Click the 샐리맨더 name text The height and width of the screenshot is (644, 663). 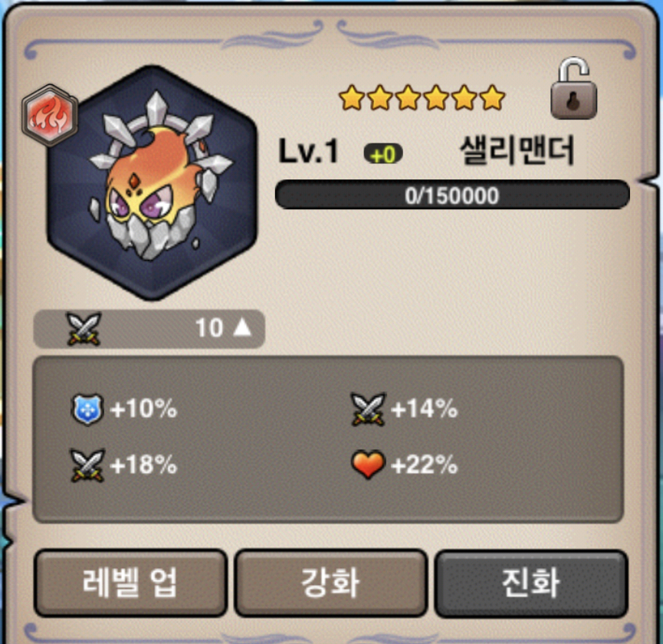point(517,150)
